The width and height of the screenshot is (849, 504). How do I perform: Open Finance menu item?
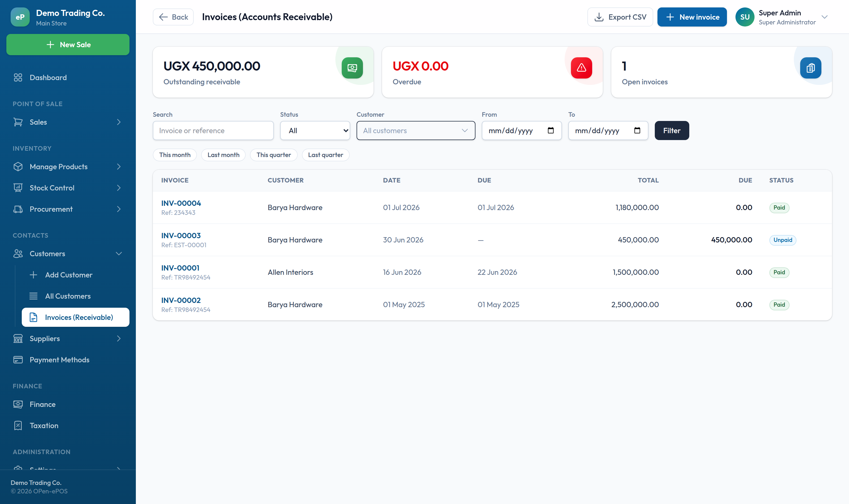pos(68,404)
